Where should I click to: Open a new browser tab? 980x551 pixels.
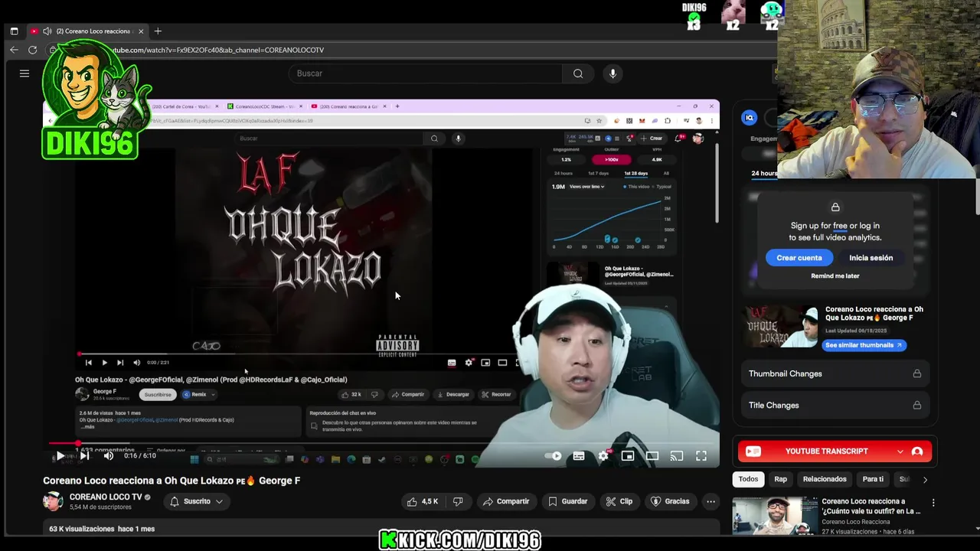(x=158, y=31)
